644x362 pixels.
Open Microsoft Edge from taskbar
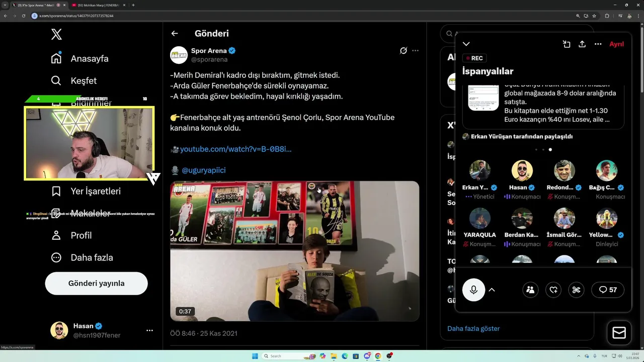(345, 356)
